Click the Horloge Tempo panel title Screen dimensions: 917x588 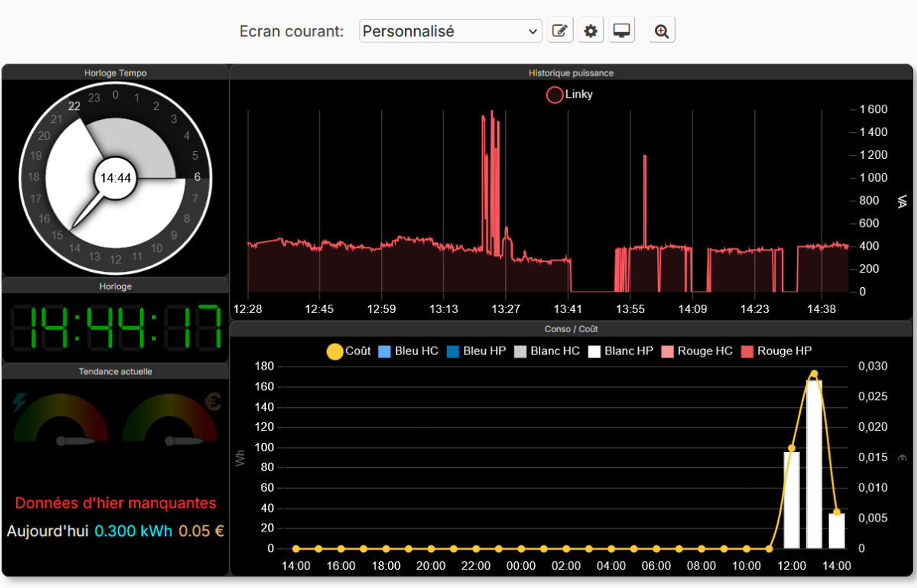pyautogui.click(x=115, y=73)
